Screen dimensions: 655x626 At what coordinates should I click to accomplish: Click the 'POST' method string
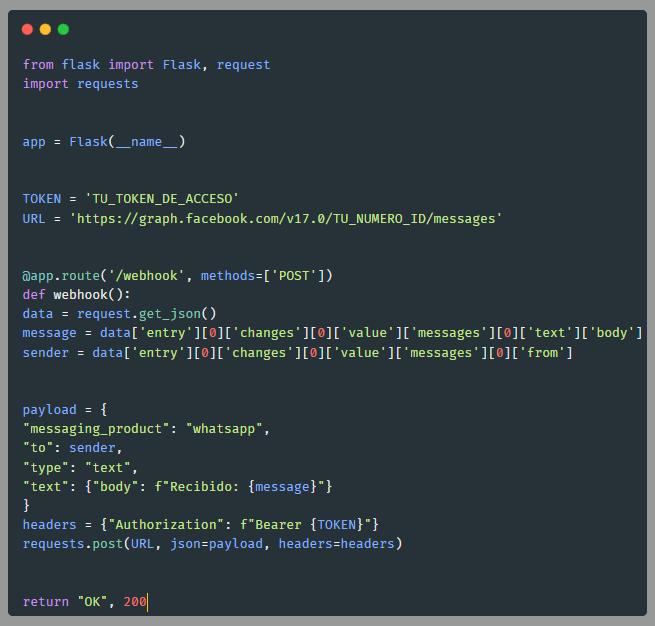(x=294, y=276)
